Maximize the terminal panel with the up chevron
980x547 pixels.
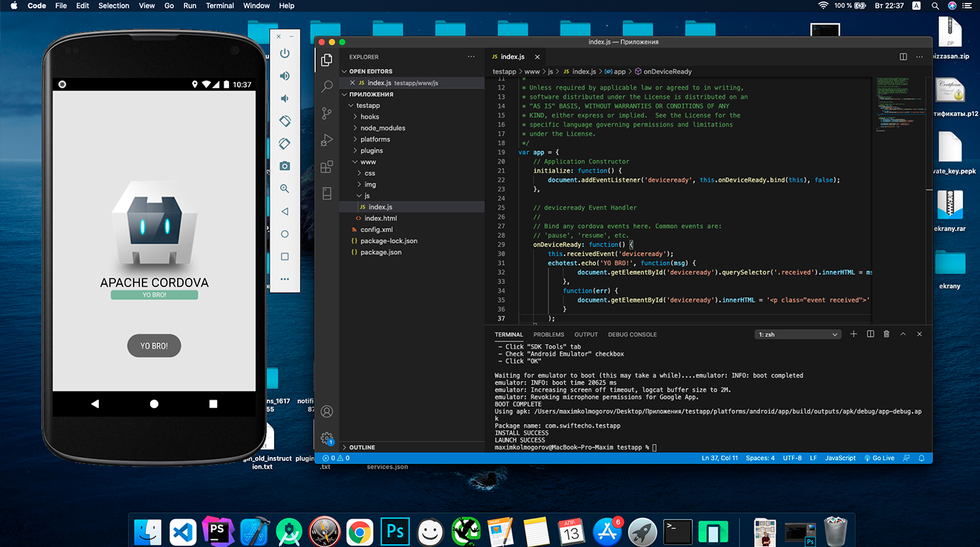pos(903,334)
